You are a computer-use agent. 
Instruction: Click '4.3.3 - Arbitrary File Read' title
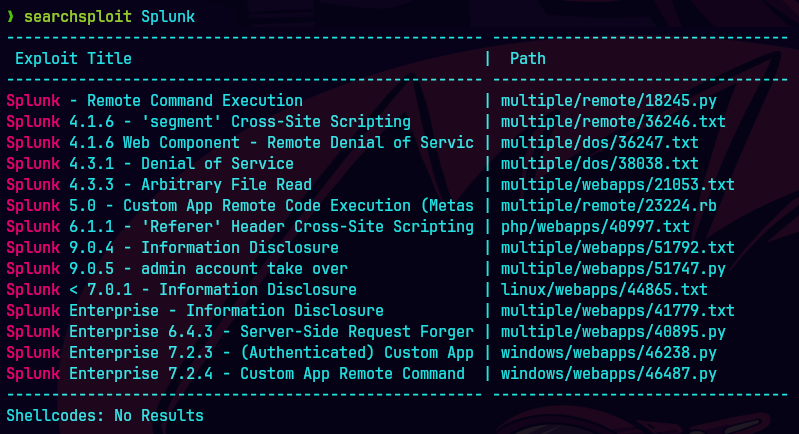(190, 184)
